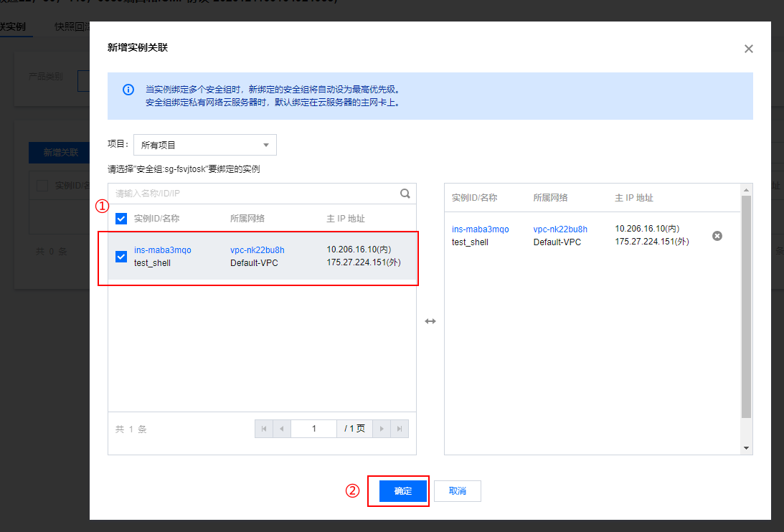Image resolution: width=784 pixels, height=532 pixels.
Task: Open the 项目 dropdown showing 所有项目
Action: (x=205, y=145)
